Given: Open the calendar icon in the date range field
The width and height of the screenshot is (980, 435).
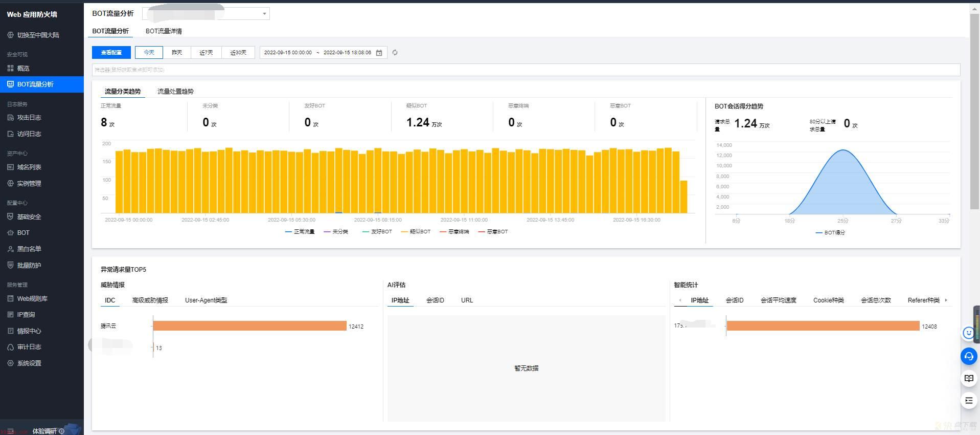Looking at the screenshot, I should [379, 52].
